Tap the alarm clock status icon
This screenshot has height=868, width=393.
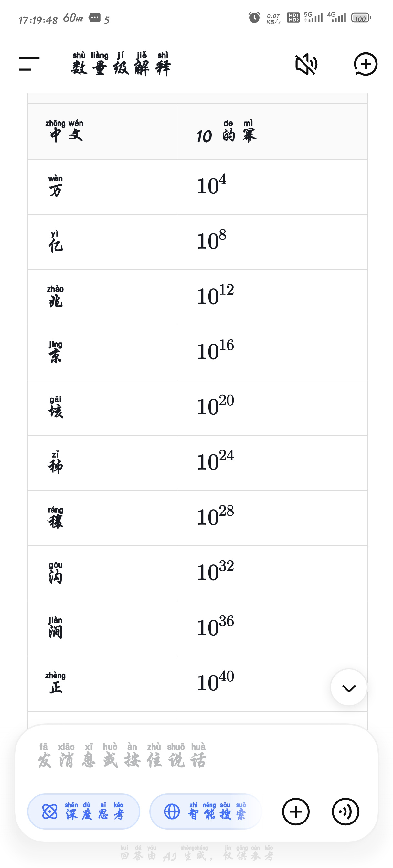click(x=254, y=17)
